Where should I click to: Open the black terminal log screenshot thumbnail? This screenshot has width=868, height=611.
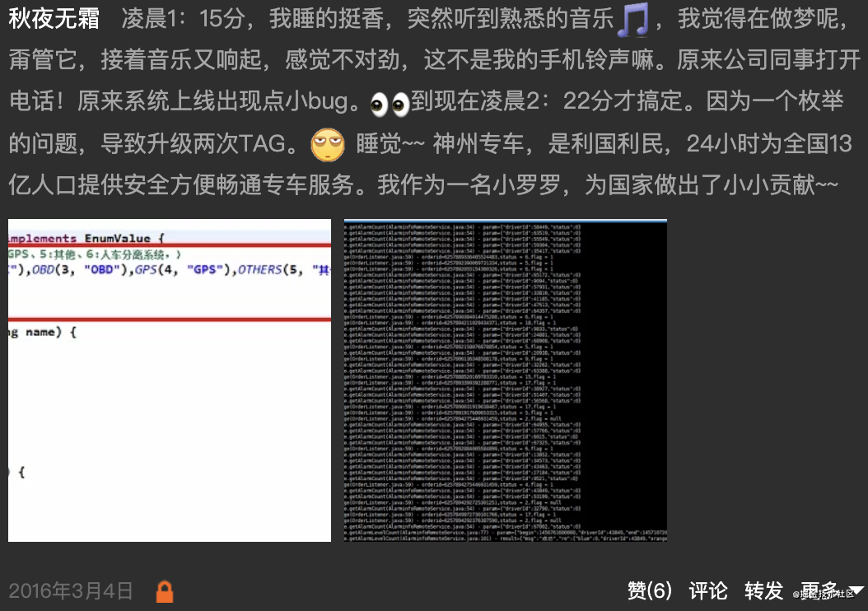click(506, 380)
